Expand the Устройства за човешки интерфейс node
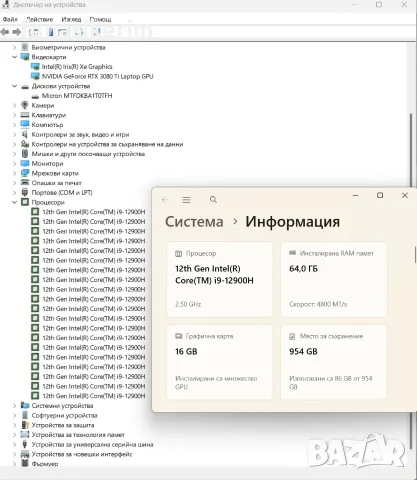Viewport: 417px width, 480px height. 14,454
